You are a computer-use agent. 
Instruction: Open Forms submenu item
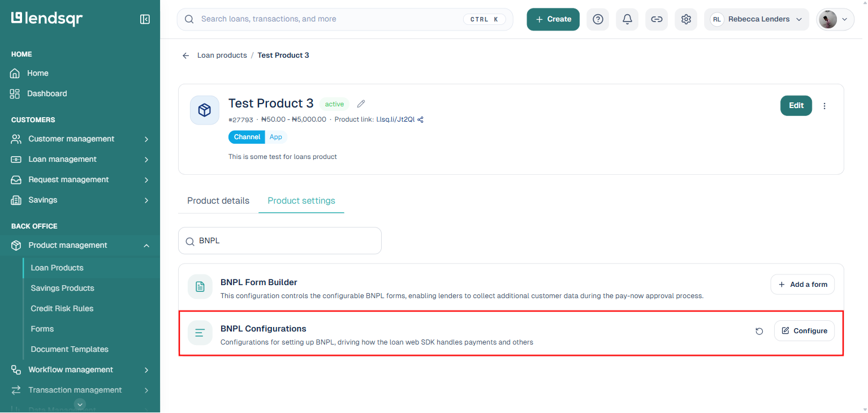pyautogui.click(x=42, y=329)
